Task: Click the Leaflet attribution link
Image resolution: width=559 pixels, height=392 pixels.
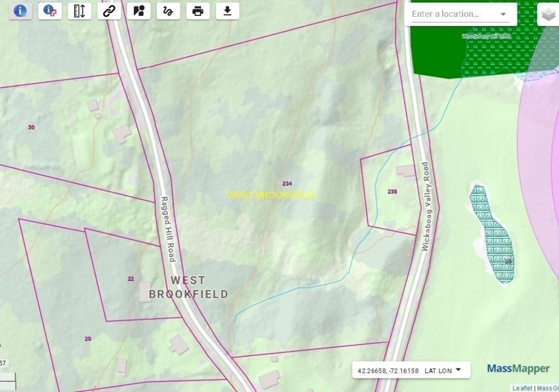Action: (x=522, y=388)
